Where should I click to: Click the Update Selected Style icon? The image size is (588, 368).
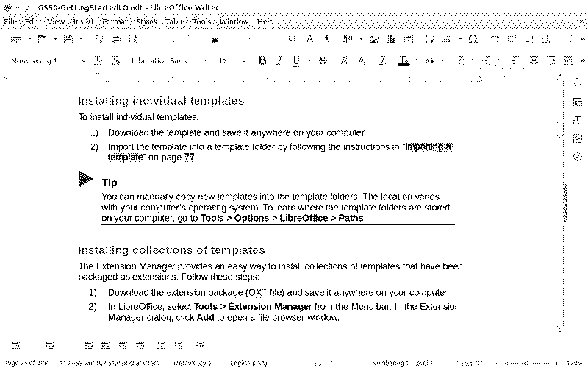point(98,60)
